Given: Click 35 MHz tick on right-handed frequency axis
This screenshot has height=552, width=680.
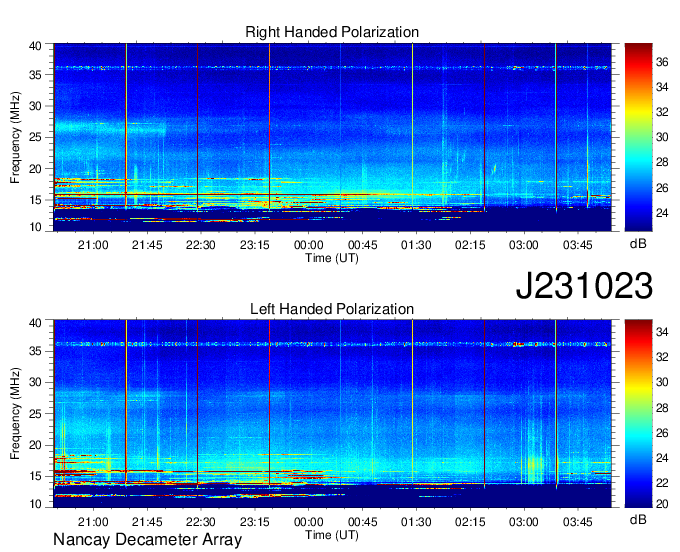Looking at the screenshot, I should (35, 75).
